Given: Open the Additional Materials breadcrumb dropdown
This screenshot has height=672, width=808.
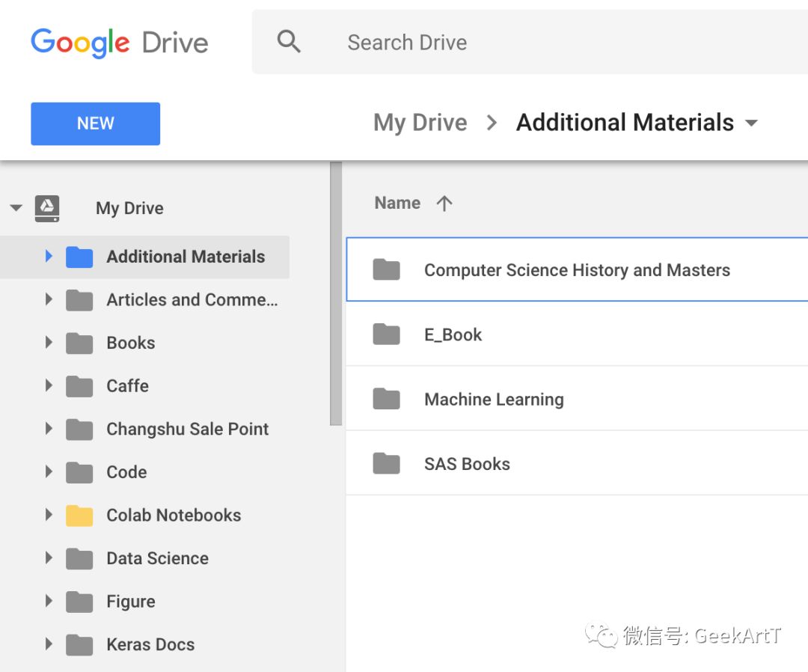Looking at the screenshot, I should point(752,123).
